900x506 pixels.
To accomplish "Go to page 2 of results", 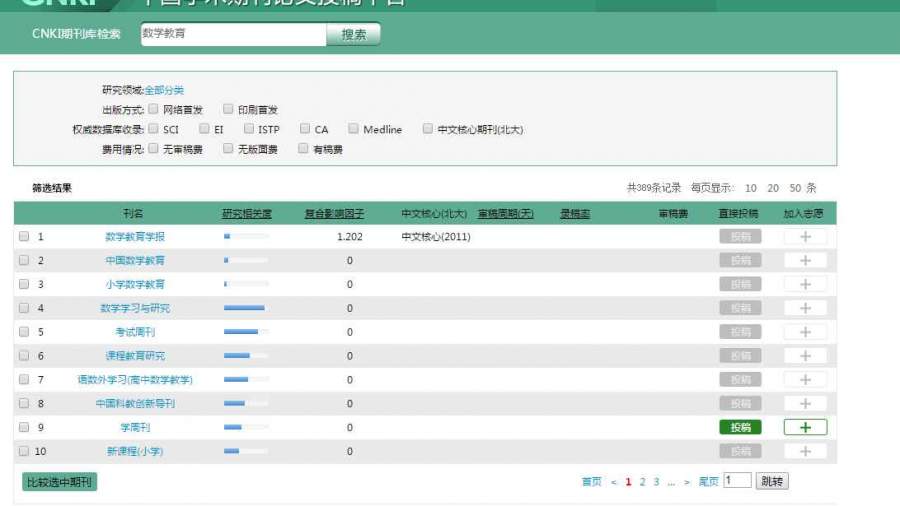I will coord(642,482).
